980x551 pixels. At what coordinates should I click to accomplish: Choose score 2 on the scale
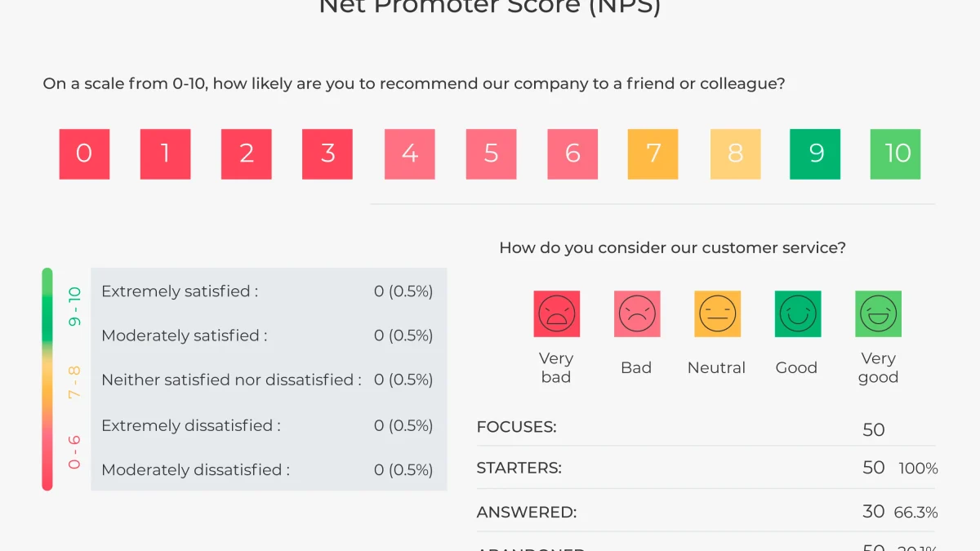[247, 153]
